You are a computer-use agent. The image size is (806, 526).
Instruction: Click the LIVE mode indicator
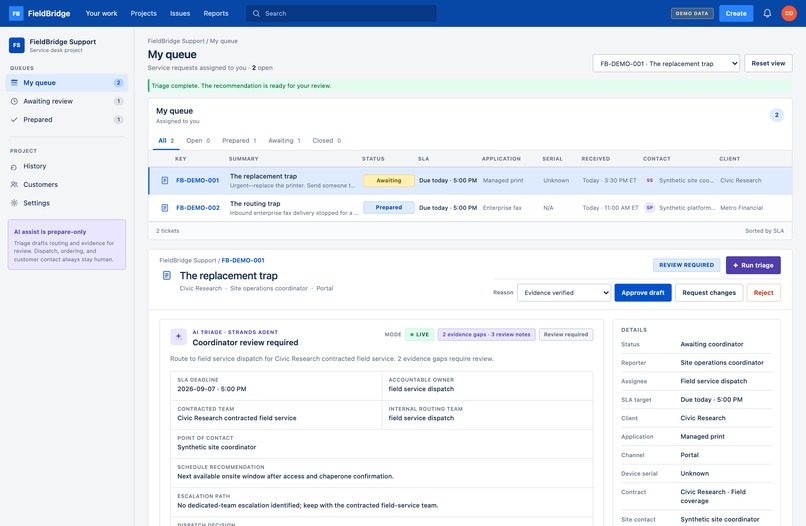click(x=419, y=334)
